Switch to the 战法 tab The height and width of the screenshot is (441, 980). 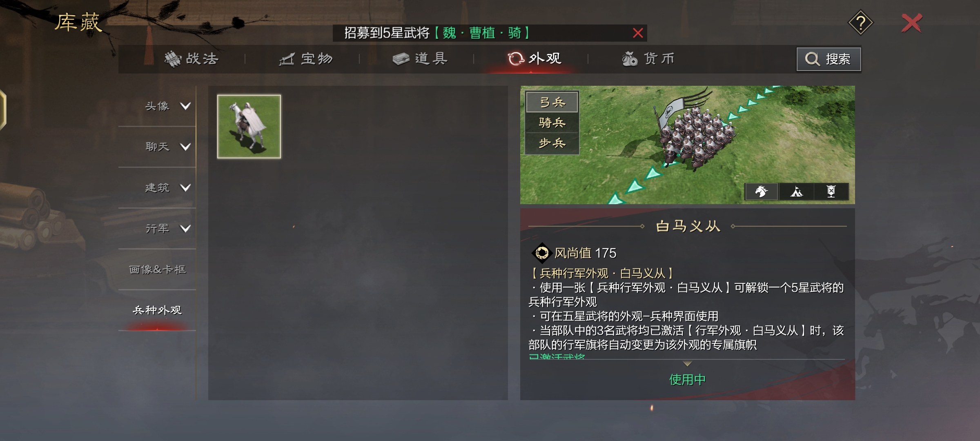click(x=192, y=59)
